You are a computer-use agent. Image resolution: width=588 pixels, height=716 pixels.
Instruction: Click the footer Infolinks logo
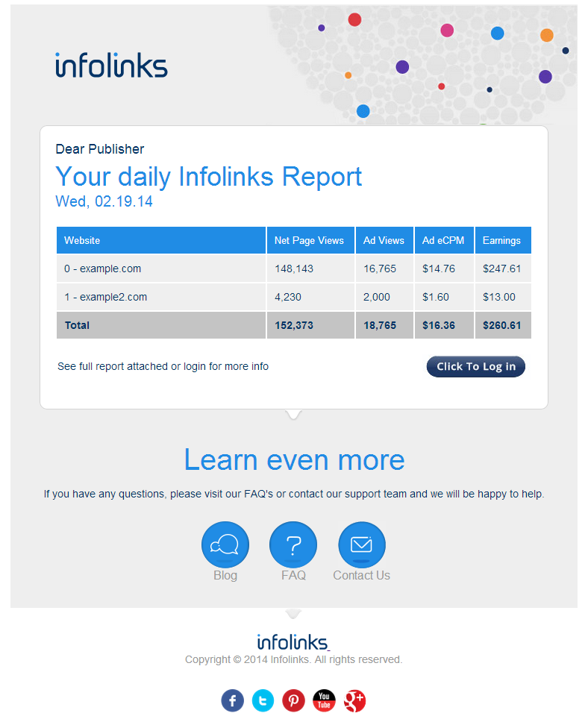(293, 642)
